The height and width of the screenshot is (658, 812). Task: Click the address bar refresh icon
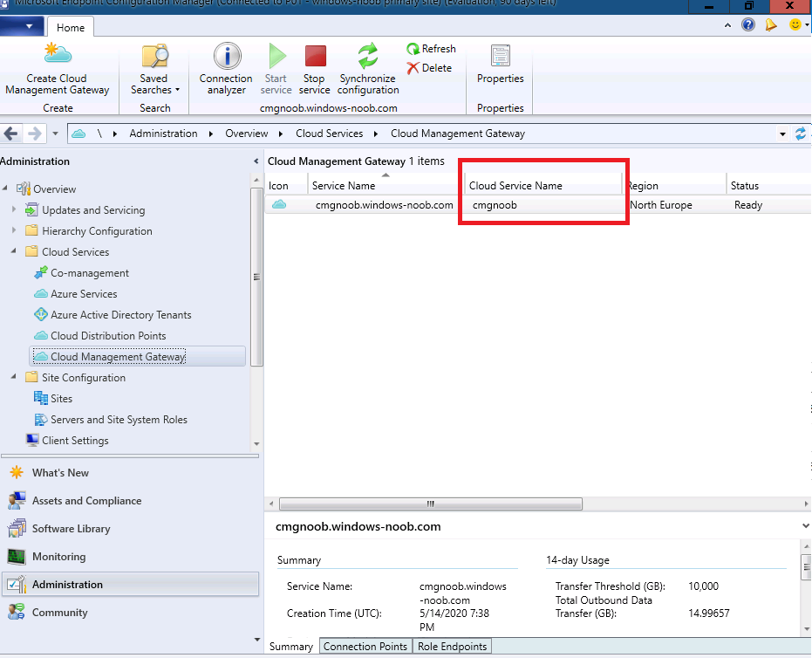tap(800, 134)
